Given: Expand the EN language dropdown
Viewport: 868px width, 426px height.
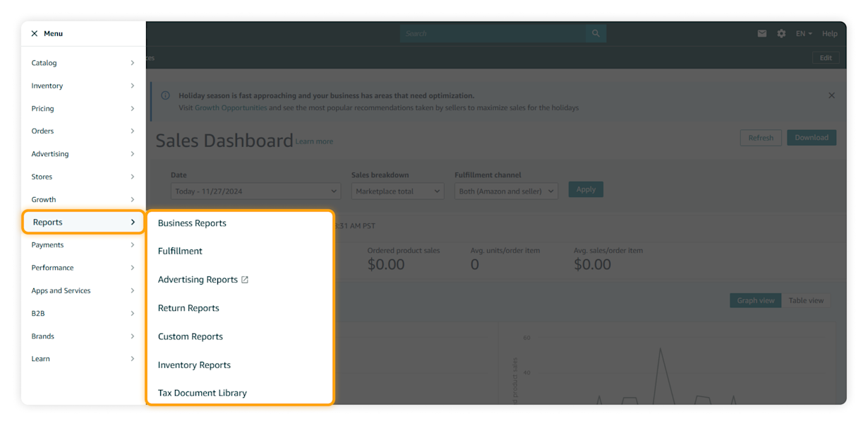Looking at the screenshot, I should (804, 33).
